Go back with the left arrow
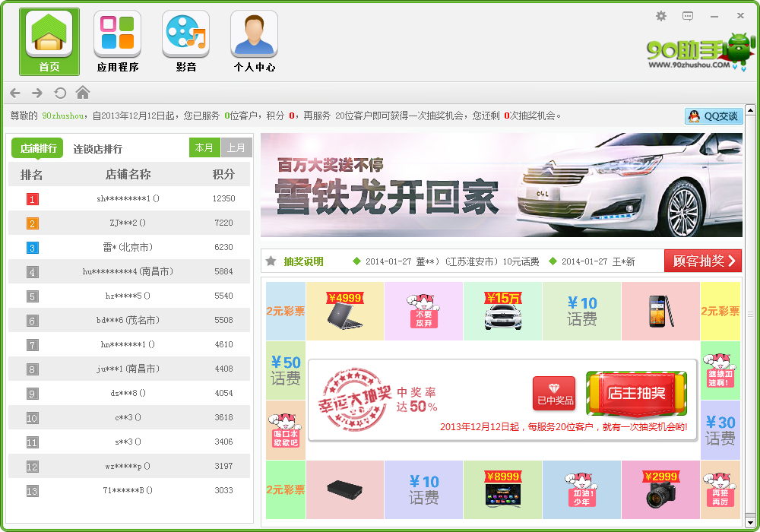 (x=15, y=93)
